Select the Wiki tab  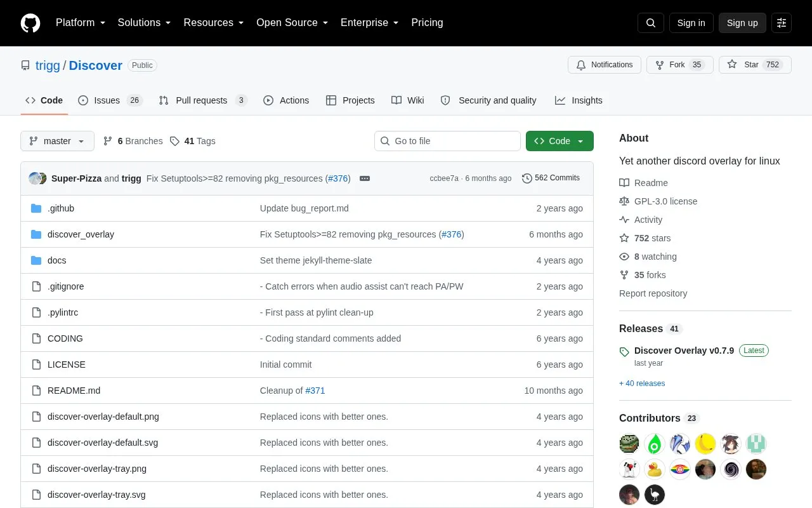[x=408, y=100]
